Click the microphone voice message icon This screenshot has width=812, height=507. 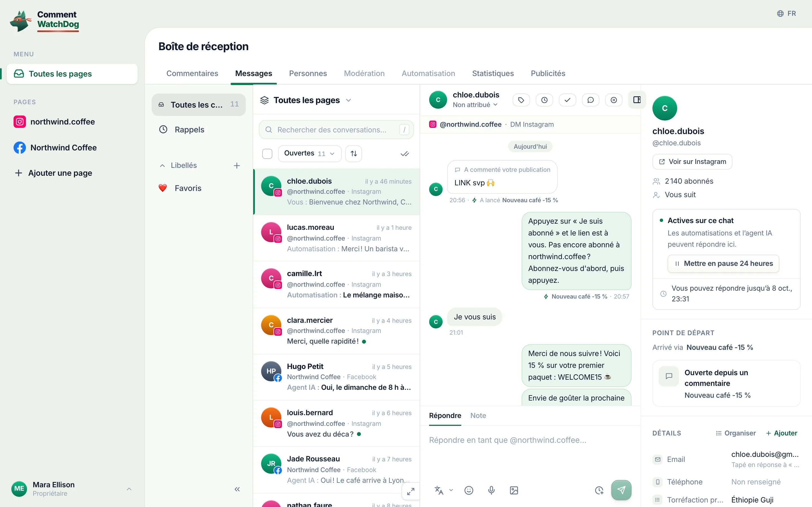pyautogui.click(x=491, y=490)
